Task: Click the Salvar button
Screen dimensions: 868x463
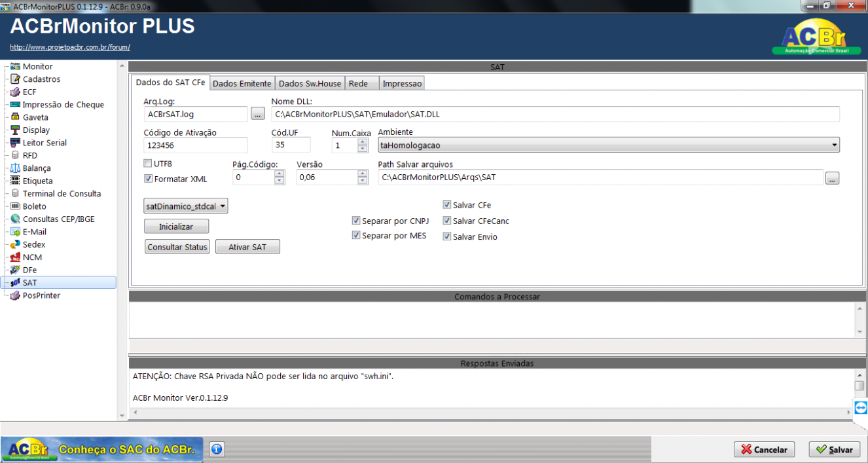Action: [x=835, y=449]
